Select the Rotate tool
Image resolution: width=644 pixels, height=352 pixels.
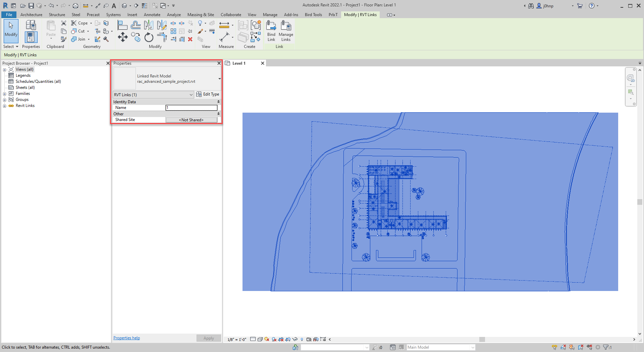pyautogui.click(x=149, y=38)
